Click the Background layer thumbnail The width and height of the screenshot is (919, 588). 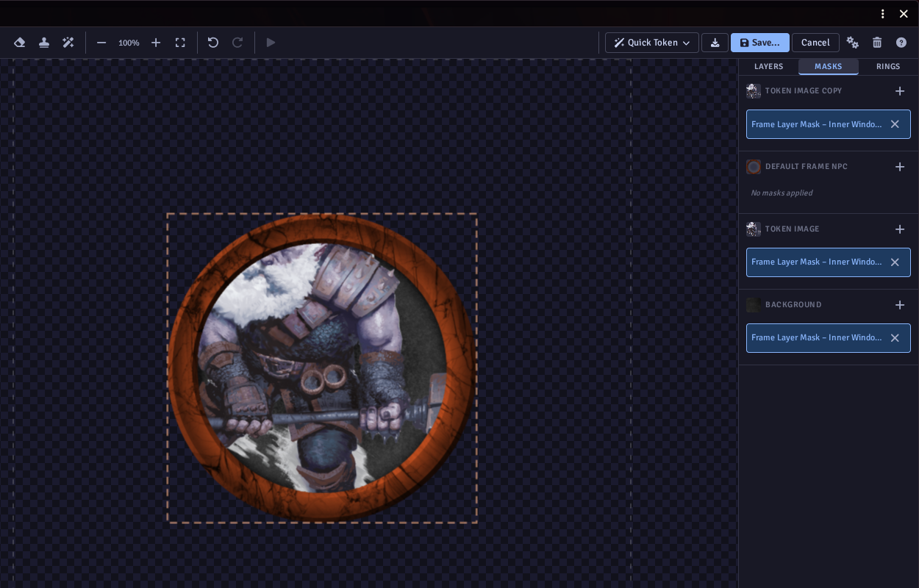[754, 305]
